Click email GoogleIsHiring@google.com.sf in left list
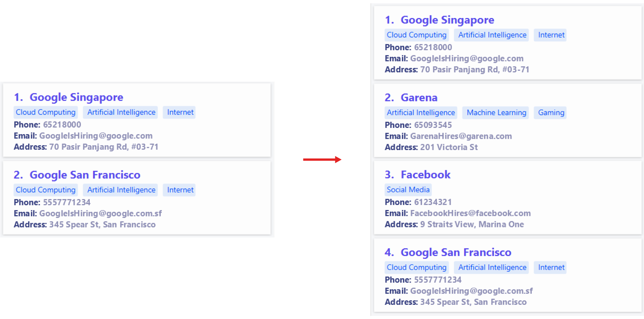Screen dimensions: 644x319 [x=101, y=213]
